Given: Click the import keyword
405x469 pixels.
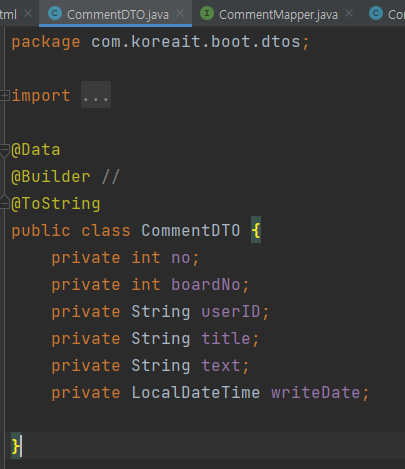Looking at the screenshot, I should coord(41,96).
